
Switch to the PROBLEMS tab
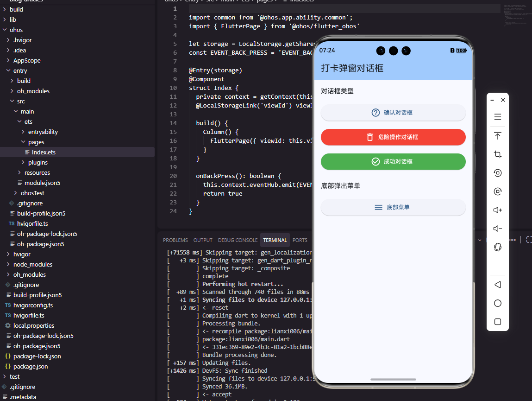click(175, 240)
